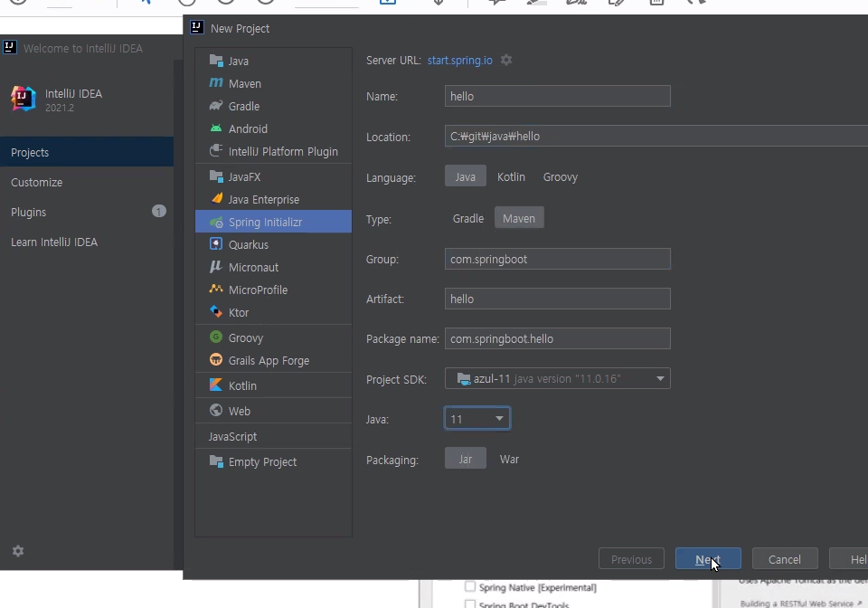This screenshot has height=608, width=868.
Task: Click the Grails App Forge icon
Action: pyautogui.click(x=216, y=360)
